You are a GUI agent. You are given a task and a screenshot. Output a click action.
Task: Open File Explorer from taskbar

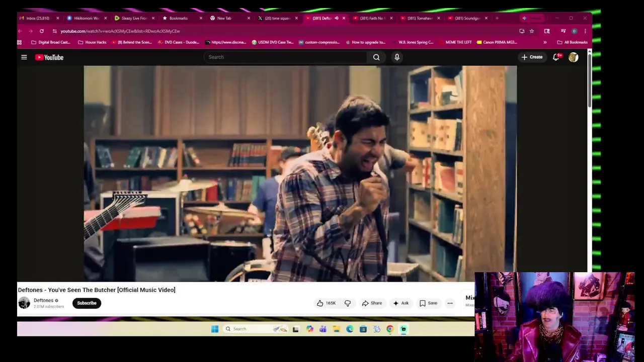(337, 329)
